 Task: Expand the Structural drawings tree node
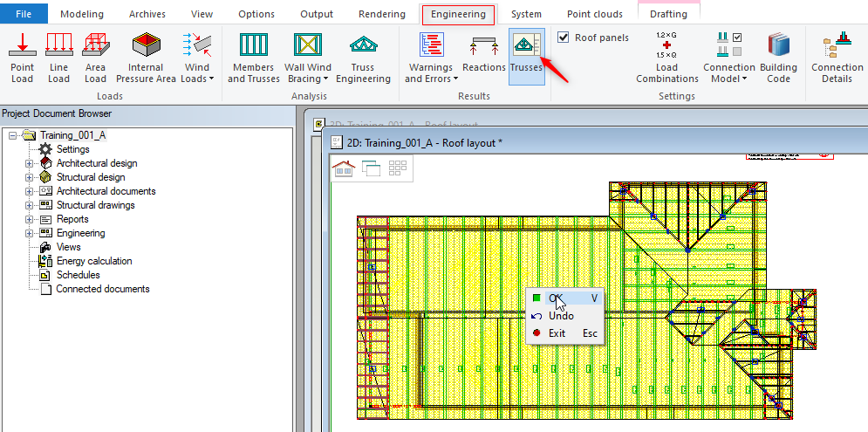(29, 205)
